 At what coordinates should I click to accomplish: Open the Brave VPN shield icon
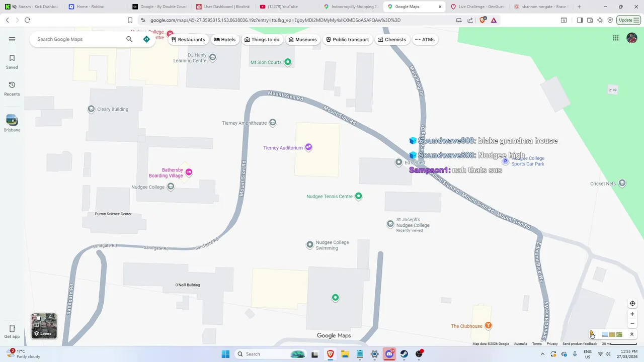click(610, 20)
